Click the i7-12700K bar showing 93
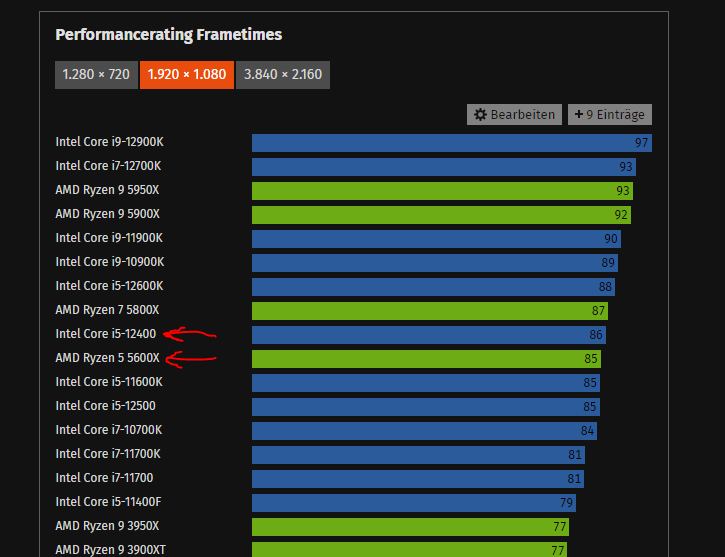 tap(444, 167)
